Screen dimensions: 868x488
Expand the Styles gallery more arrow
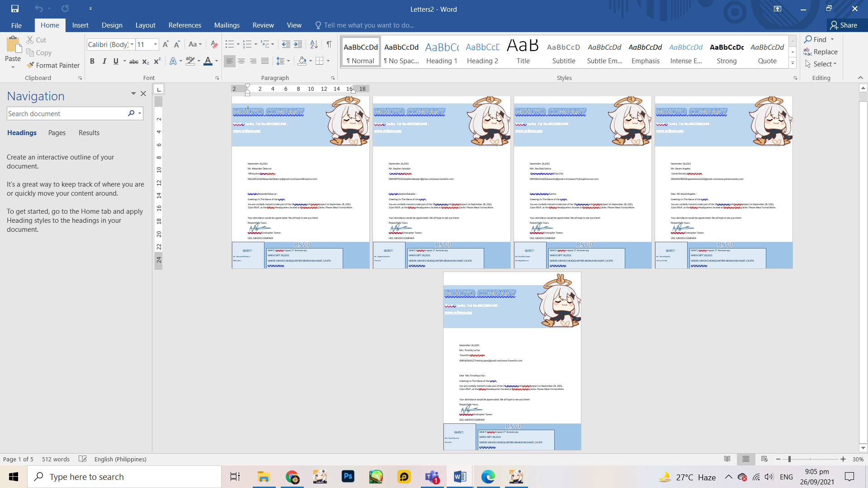tap(793, 64)
